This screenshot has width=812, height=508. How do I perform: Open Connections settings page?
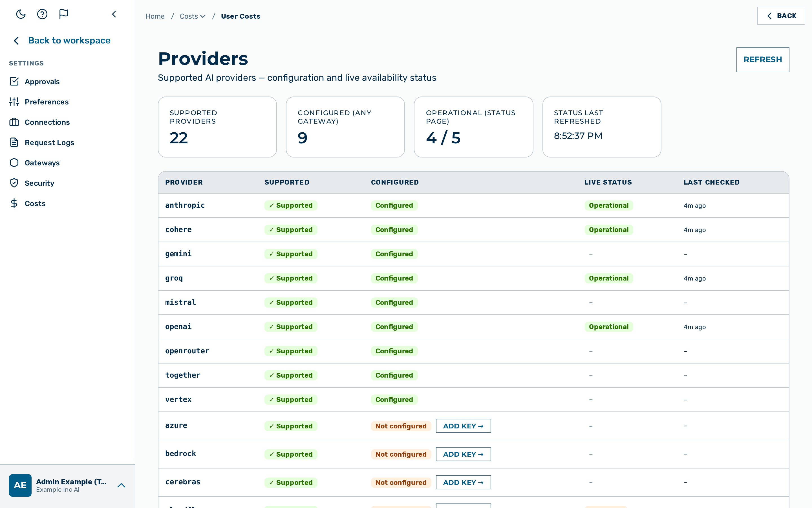pos(47,122)
